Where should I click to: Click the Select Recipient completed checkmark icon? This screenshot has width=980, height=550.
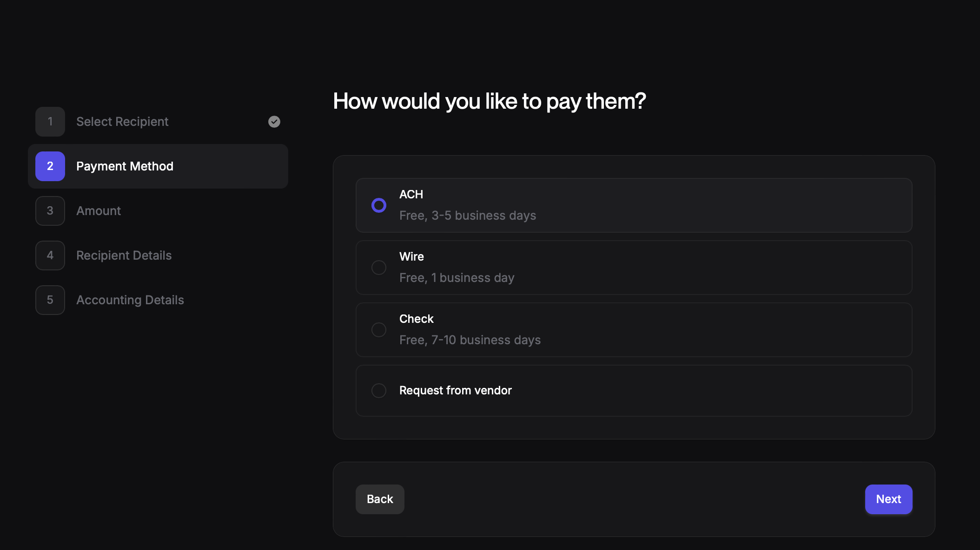(x=274, y=122)
